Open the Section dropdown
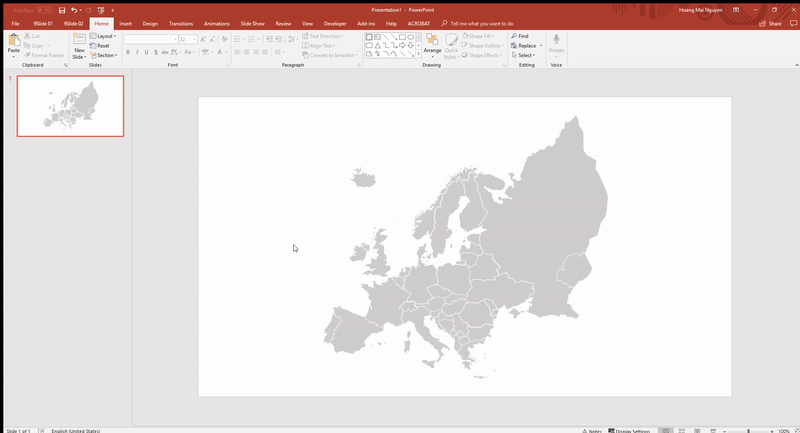800x433 pixels. pyautogui.click(x=104, y=55)
